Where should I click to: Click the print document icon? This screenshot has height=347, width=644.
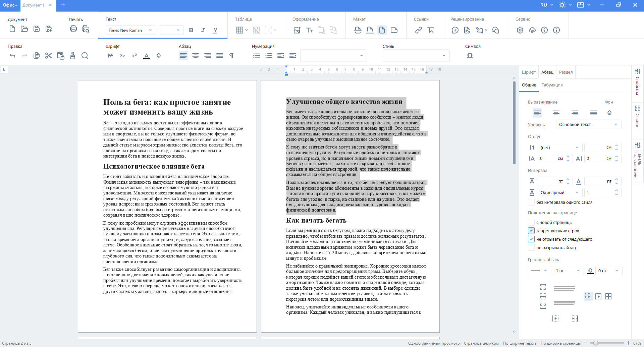(x=73, y=29)
